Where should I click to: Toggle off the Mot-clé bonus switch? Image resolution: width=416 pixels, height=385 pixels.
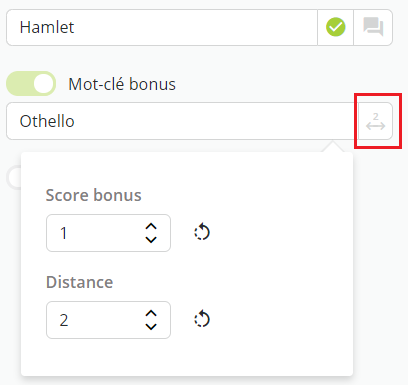31,83
